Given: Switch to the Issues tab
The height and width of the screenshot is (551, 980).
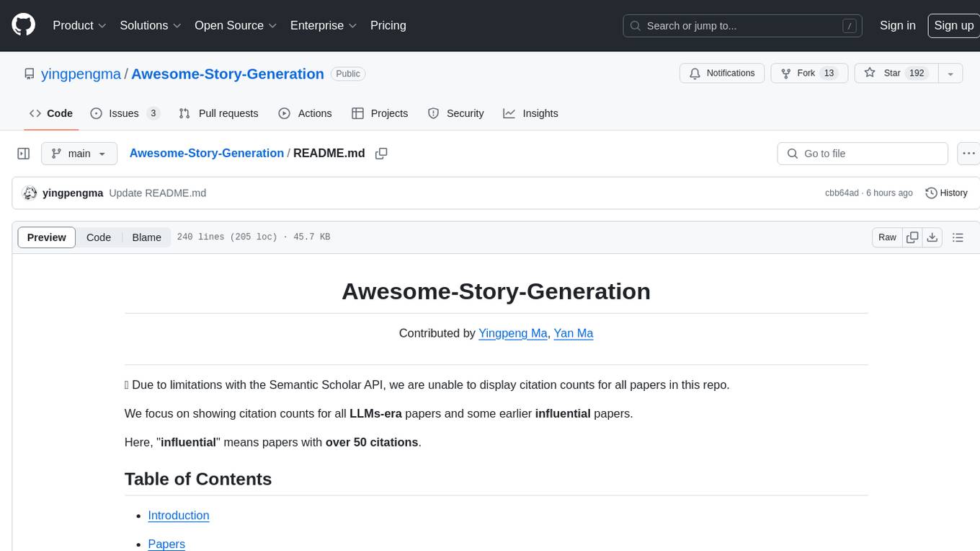Looking at the screenshot, I should click(x=125, y=113).
